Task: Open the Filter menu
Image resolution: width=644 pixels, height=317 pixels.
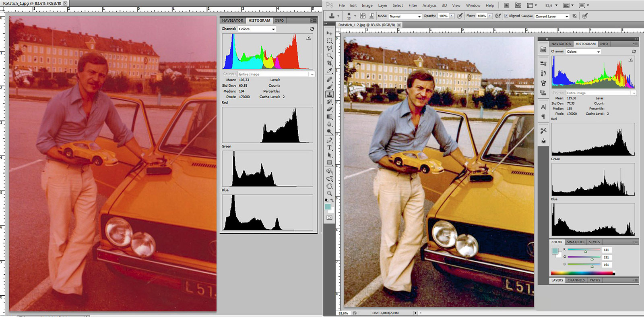Action: click(413, 5)
